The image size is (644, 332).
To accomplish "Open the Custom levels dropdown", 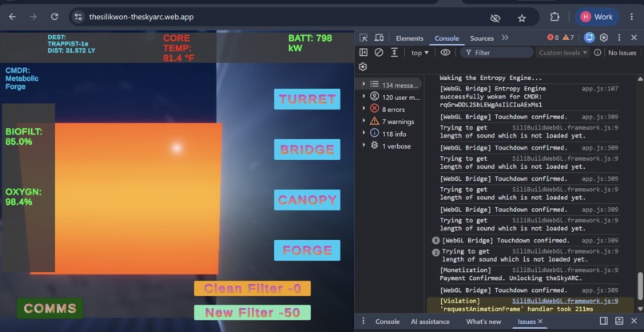I will [563, 53].
